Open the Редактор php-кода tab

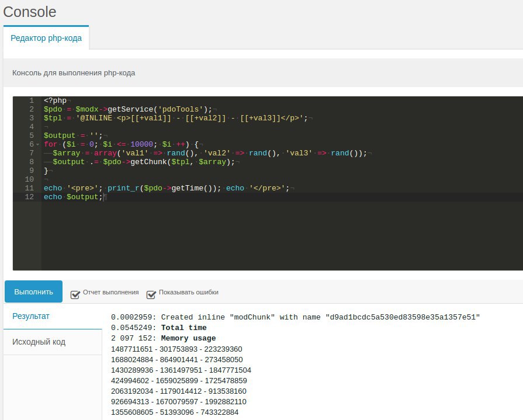46,38
